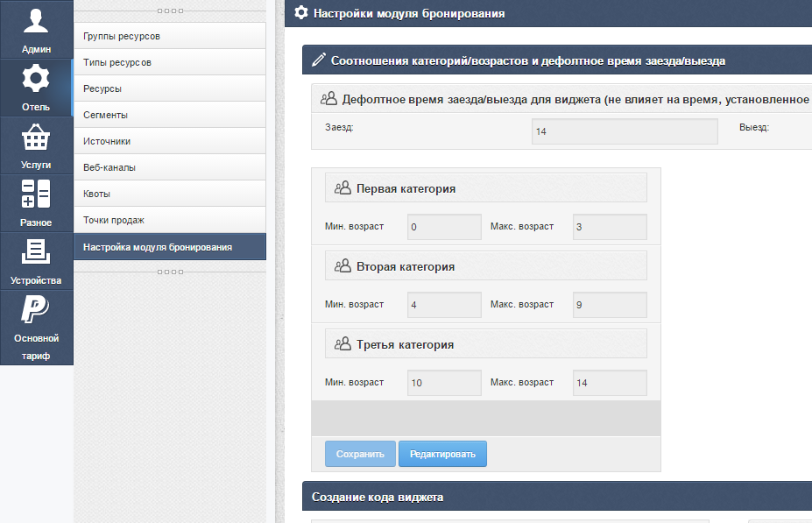
Task: Open Группы ресурсов menu item
Action: point(169,36)
